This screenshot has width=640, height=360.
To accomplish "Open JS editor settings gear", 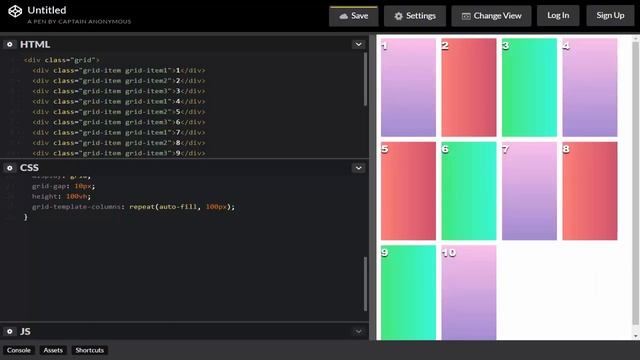I will [x=10, y=331].
